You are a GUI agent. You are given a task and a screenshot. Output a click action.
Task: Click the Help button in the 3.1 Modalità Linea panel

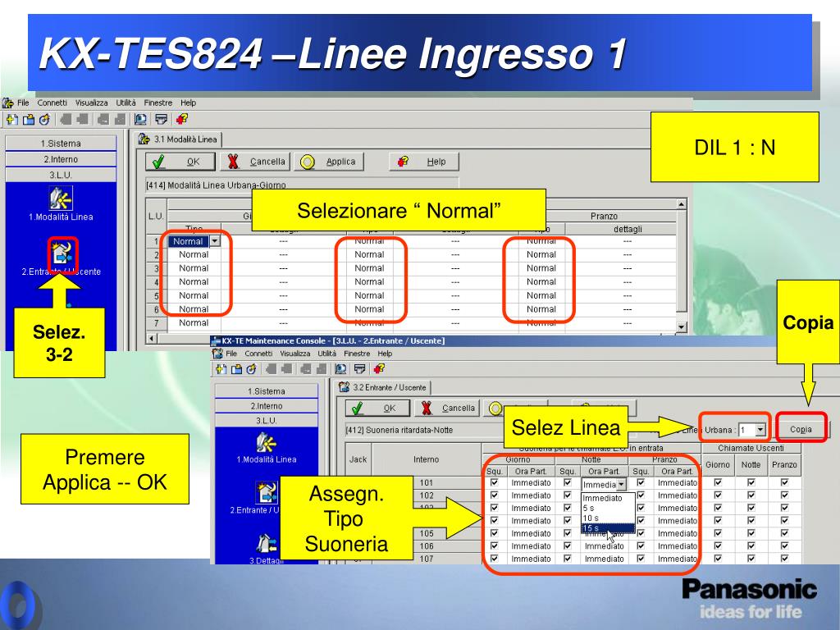424,162
